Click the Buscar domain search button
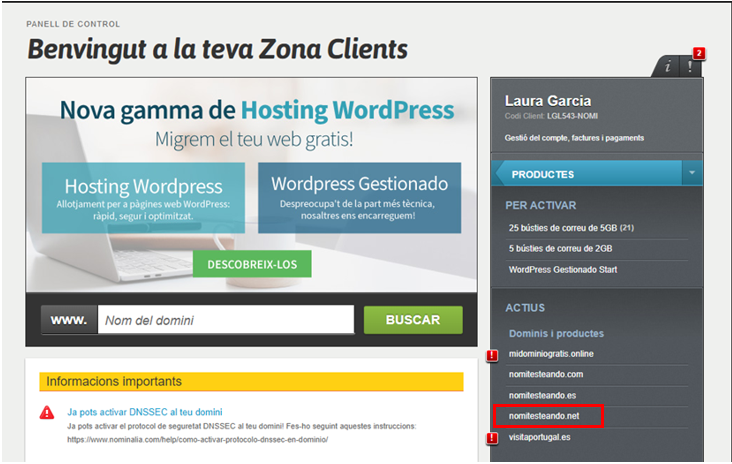 tap(412, 320)
